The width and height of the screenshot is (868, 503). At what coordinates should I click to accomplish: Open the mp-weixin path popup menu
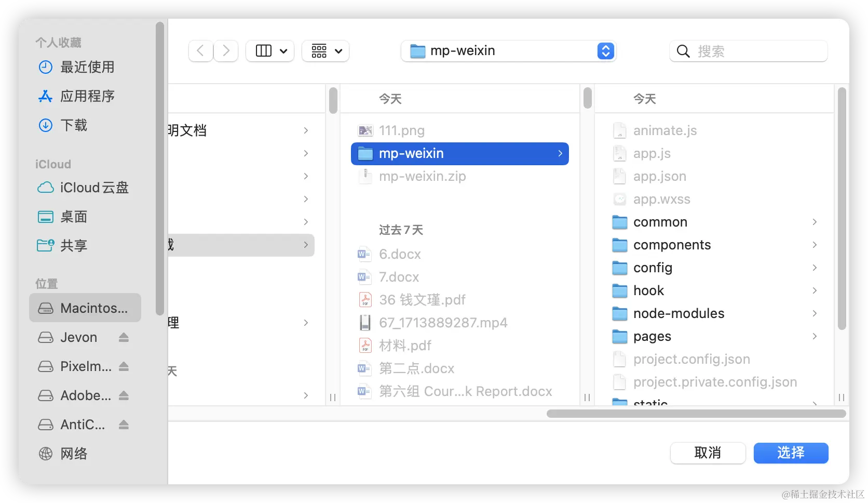(508, 51)
